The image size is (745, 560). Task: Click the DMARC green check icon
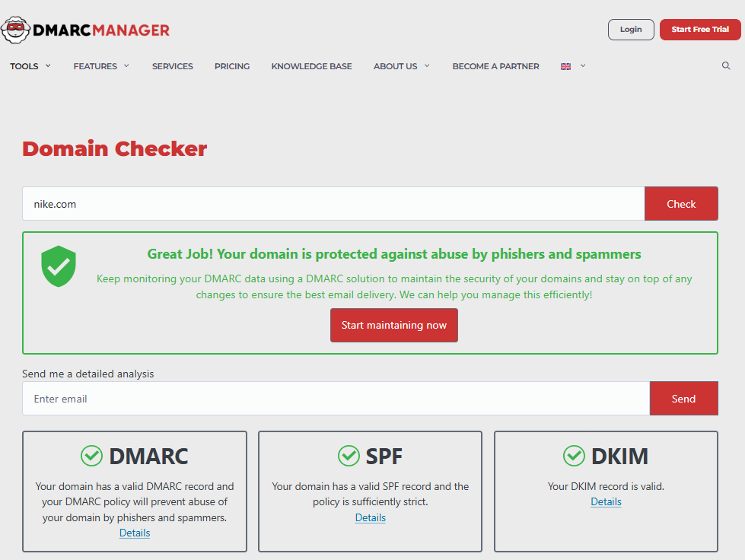[92, 456]
